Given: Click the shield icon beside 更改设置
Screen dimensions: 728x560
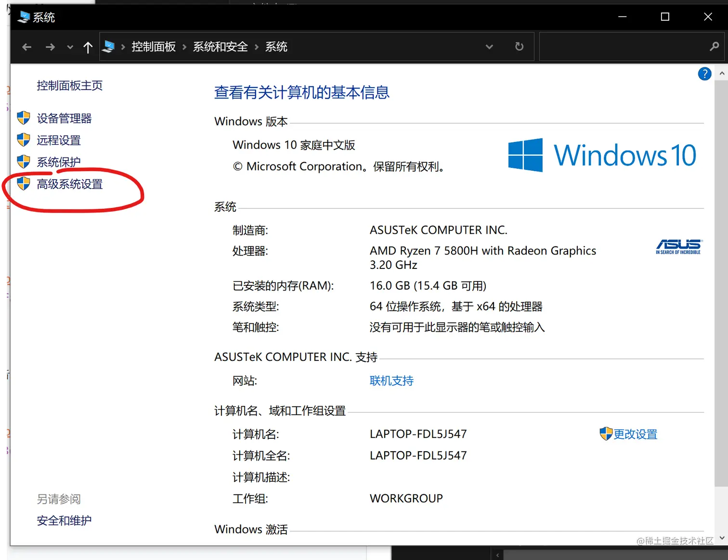Looking at the screenshot, I should 606,433.
